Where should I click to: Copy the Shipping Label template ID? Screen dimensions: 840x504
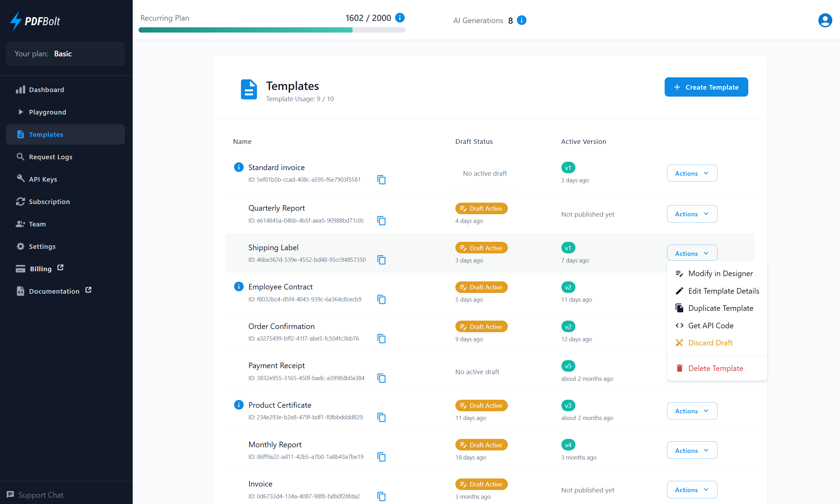[381, 260]
